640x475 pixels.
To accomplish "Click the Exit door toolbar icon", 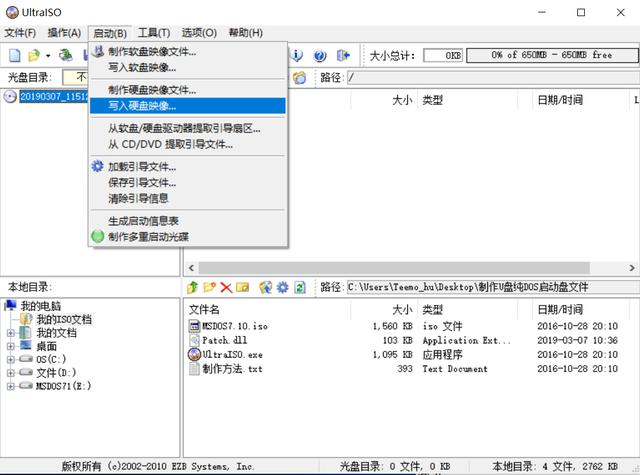I will point(343,55).
